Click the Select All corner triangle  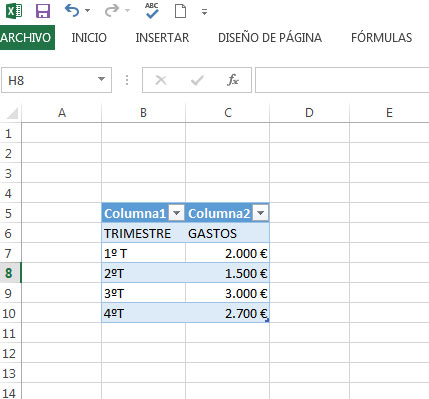(12, 113)
